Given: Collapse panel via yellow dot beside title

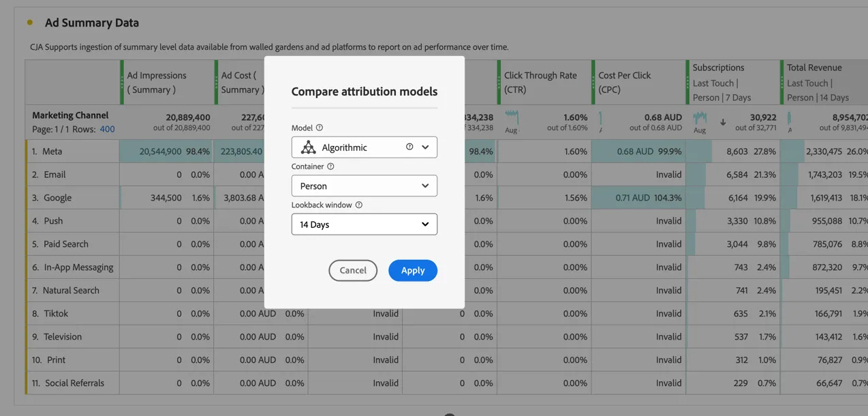Looking at the screenshot, I should [30, 23].
